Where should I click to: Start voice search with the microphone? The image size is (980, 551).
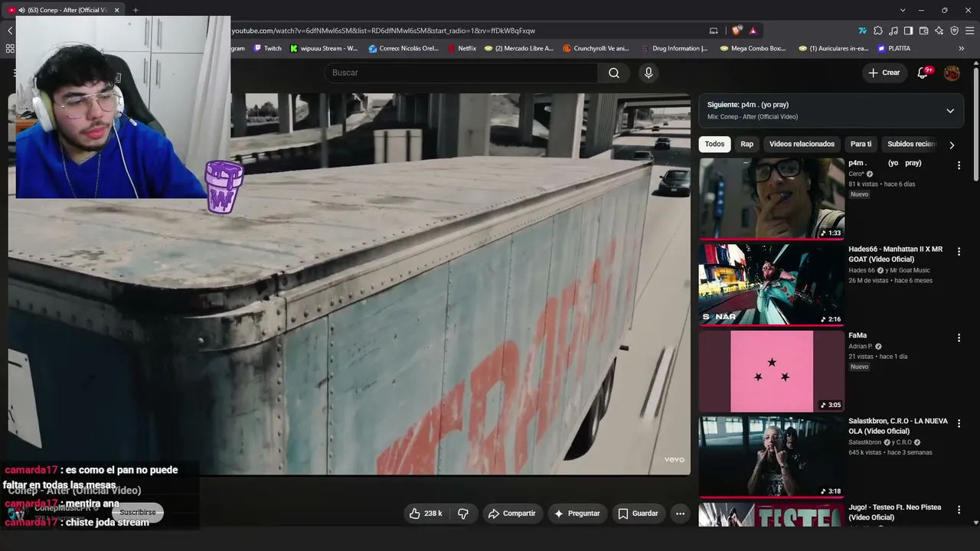click(x=648, y=73)
